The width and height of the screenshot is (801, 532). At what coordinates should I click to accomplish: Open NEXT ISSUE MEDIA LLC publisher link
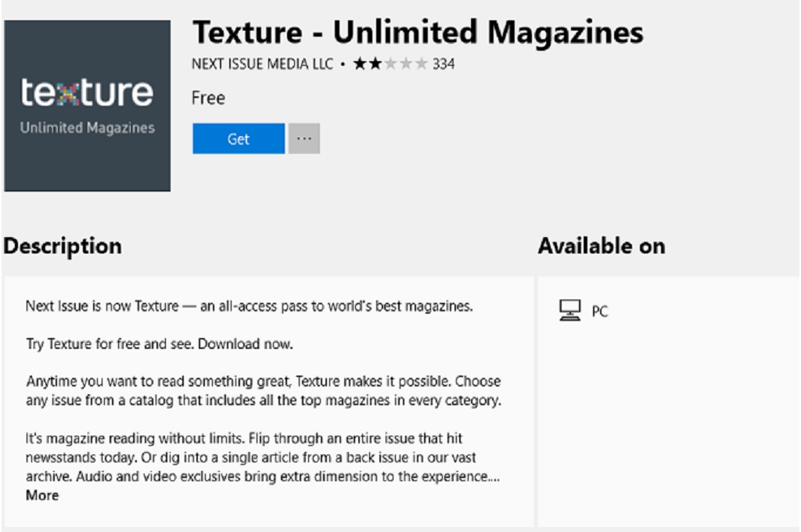[262, 64]
